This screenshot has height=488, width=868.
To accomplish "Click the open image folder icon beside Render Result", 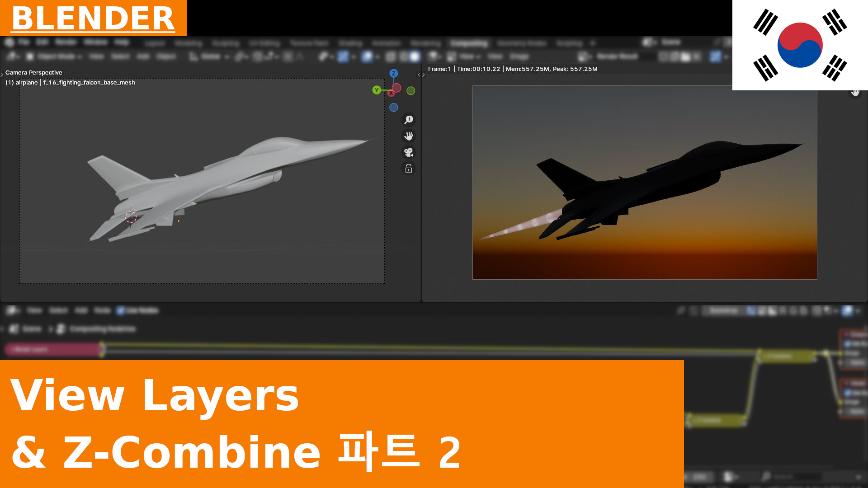I will pos(686,56).
